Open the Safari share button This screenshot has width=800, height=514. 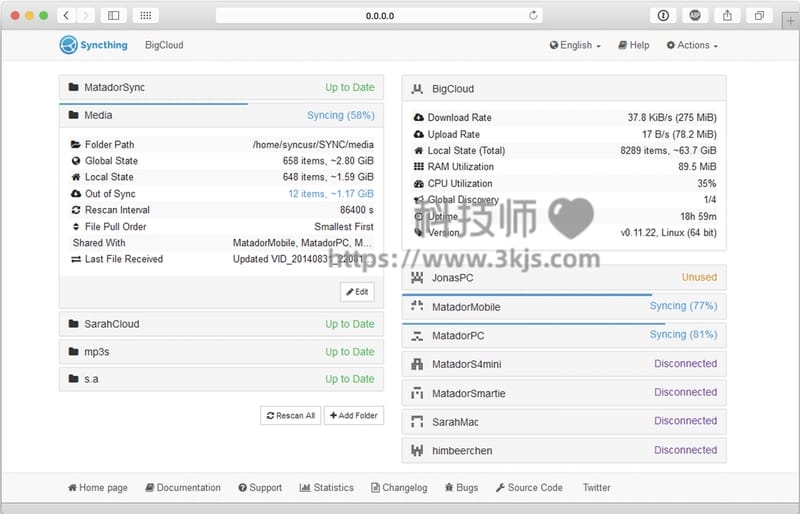[x=727, y=15]
